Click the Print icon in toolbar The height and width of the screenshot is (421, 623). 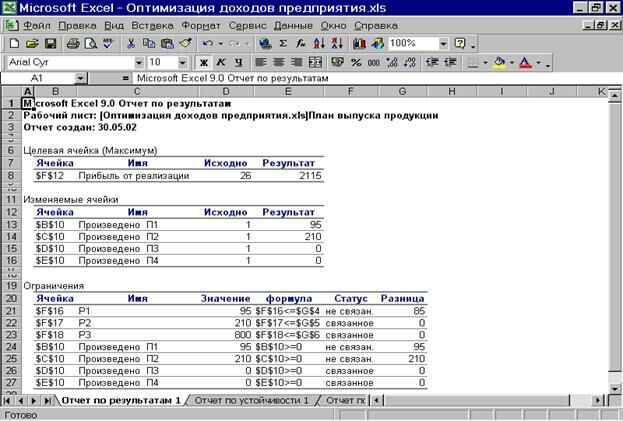click(x=73, y=44)
